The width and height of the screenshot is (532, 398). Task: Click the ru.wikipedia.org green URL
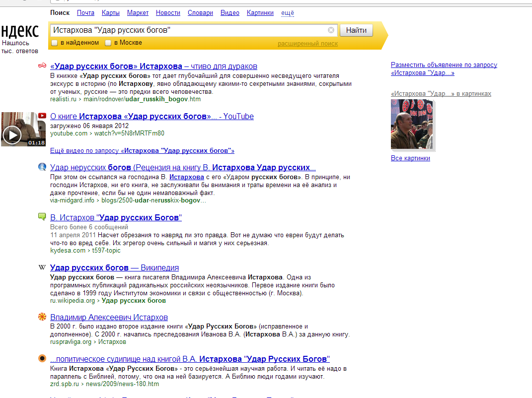(108, 301)
